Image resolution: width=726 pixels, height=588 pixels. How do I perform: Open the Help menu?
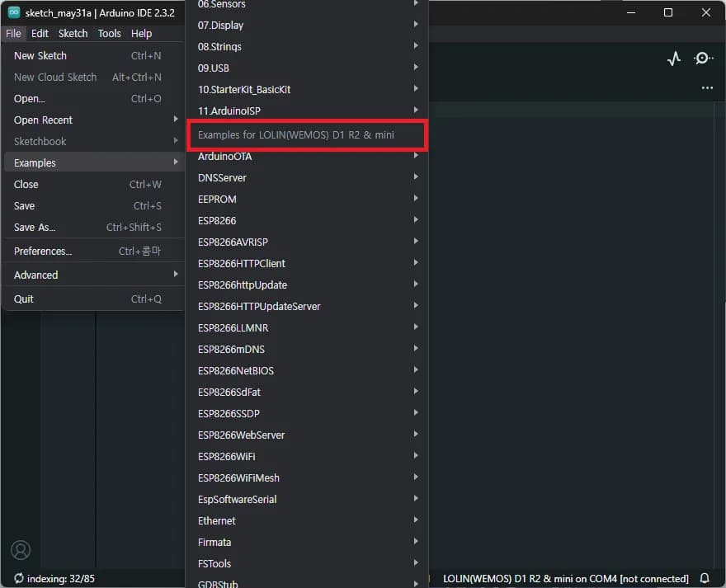(x=141, y=34)
